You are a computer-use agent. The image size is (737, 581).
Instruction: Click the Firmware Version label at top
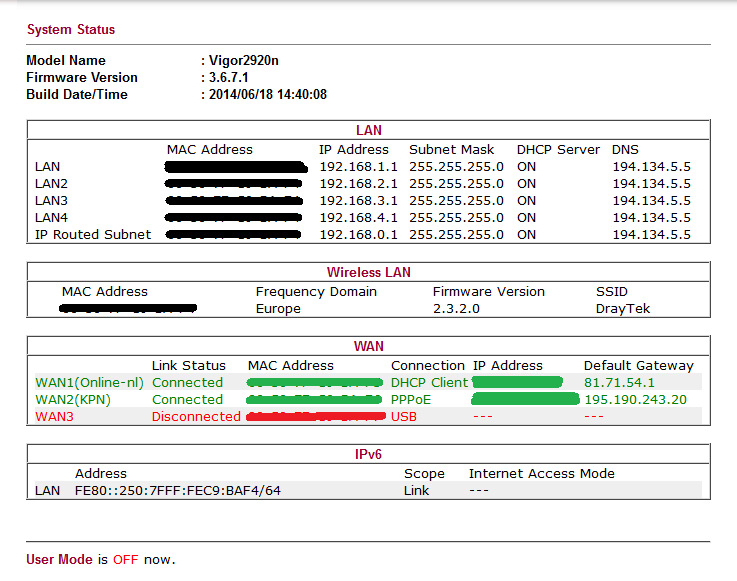click(x=82, y=78)
